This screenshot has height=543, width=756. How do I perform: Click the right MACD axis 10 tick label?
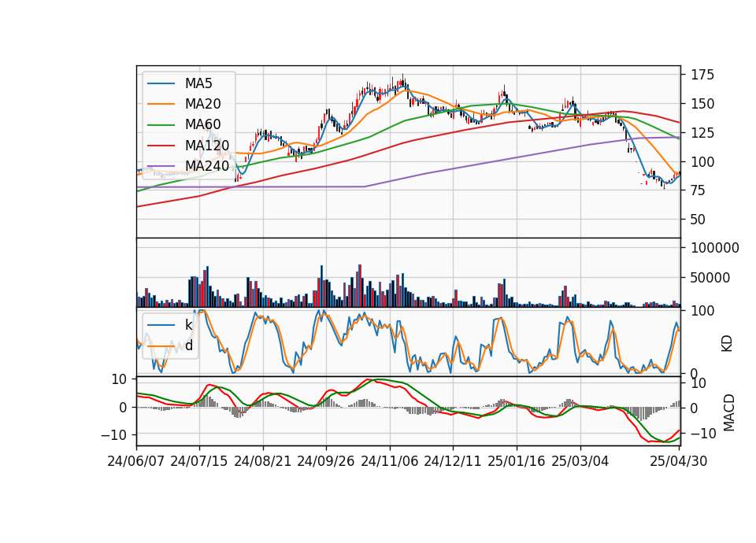pos(699,384)
